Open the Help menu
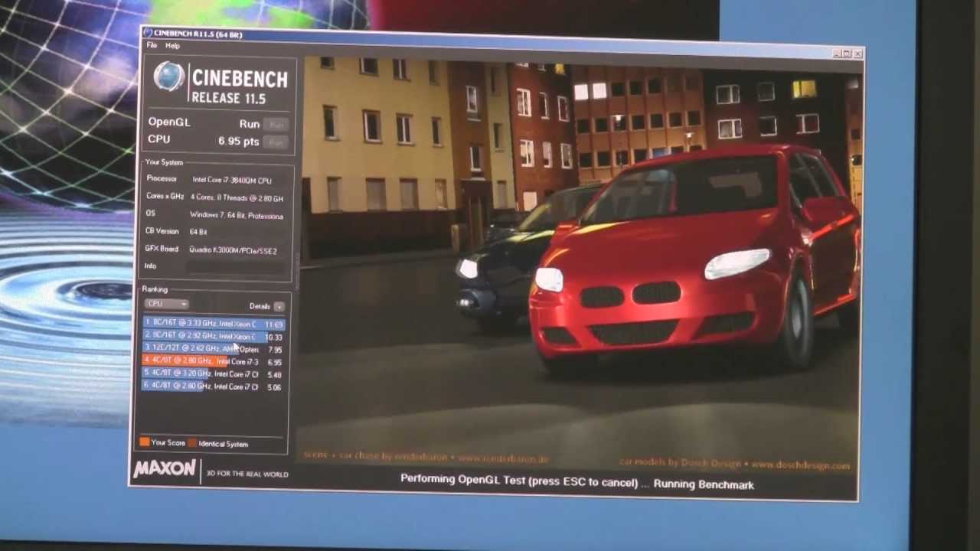 click(x=173, y=46)
